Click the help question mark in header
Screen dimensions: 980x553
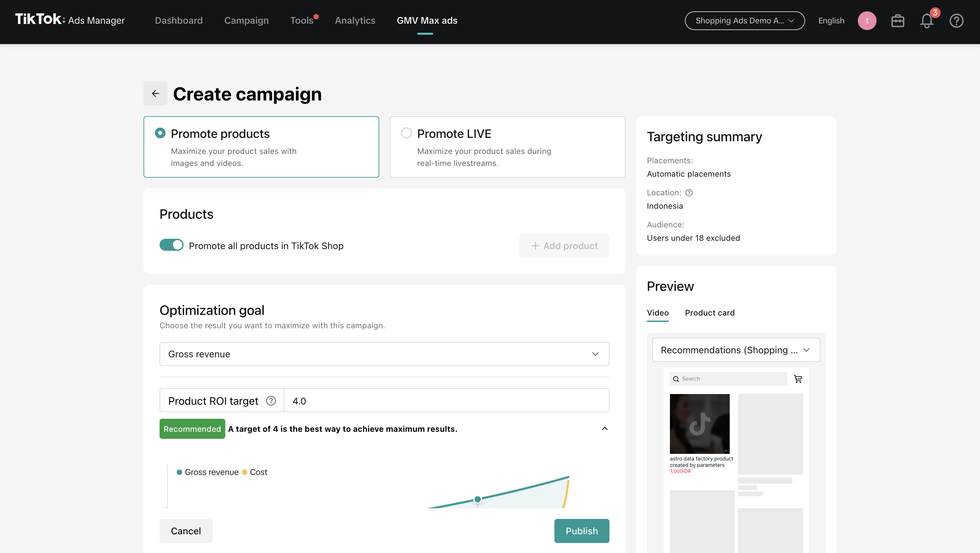pyautogui.click(x=956, y=21)
